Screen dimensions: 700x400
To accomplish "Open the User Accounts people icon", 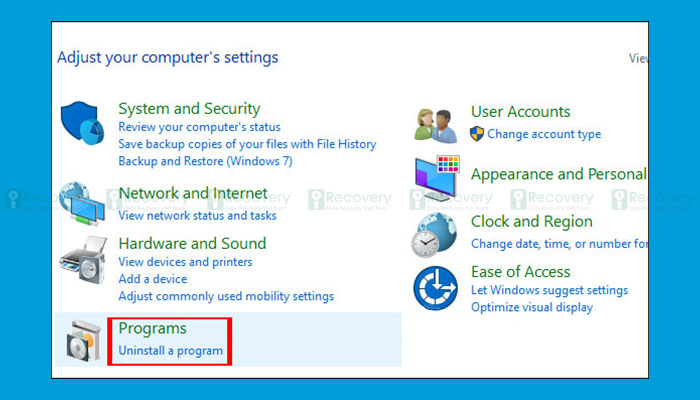I will coord(436,126).
